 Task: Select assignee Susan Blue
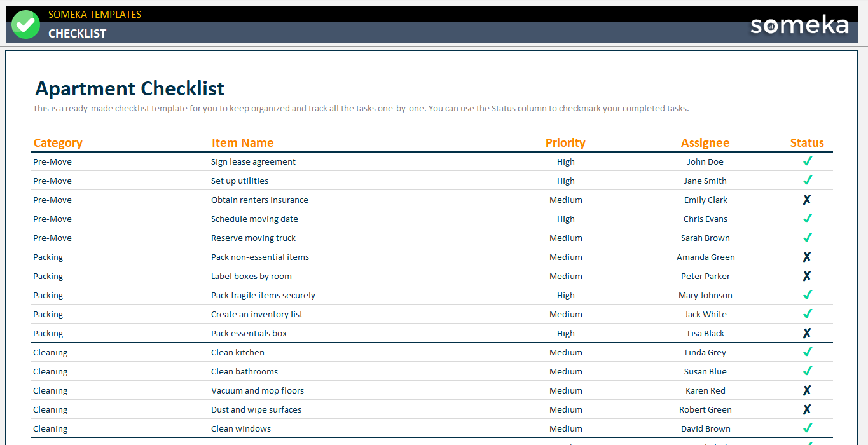pyautogui.click(x=705, y=371)
